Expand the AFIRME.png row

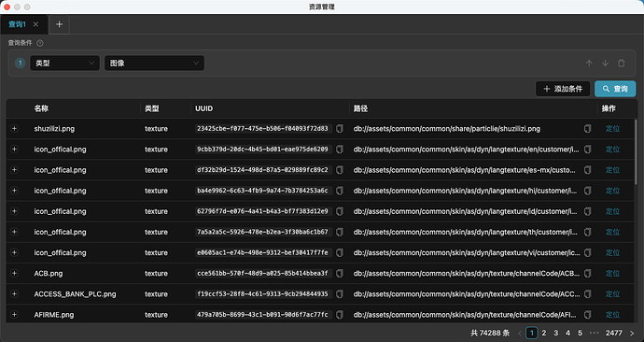pyautogui.click(x=14, y=315)
